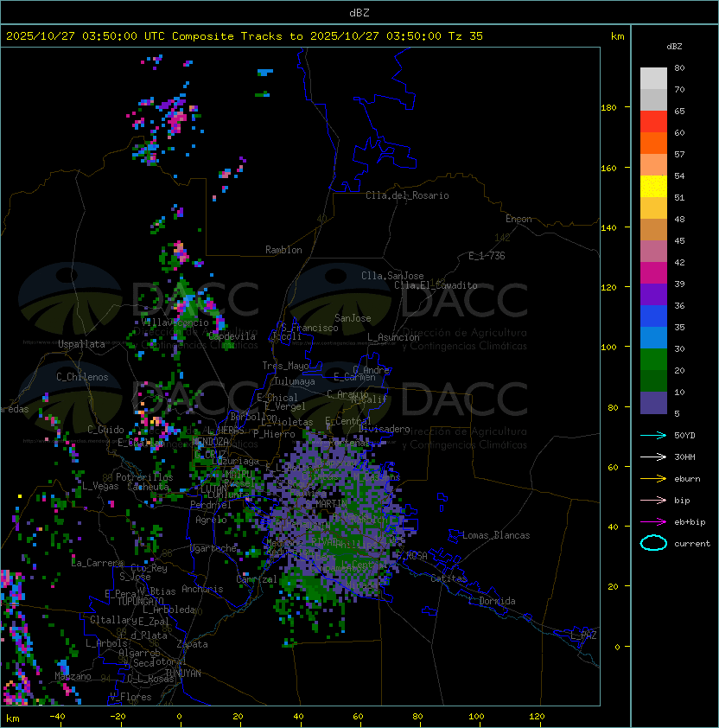The image size is (719, 728).
Task: Click the 'Anchoris' map label
Action: (x=202, y=589)
